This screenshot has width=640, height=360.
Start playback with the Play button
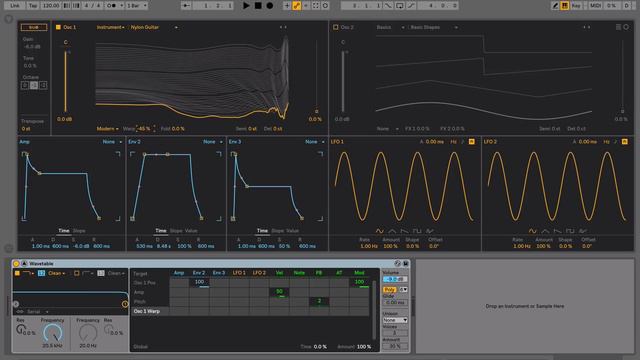[x=246, y=6]
